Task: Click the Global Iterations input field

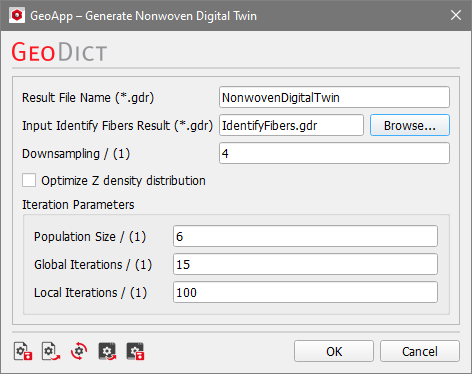Action: coord(305,264)
